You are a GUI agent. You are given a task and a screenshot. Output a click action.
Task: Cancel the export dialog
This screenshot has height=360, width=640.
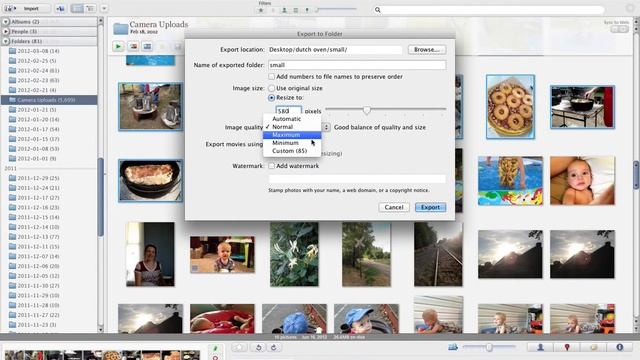coord(394,207)
